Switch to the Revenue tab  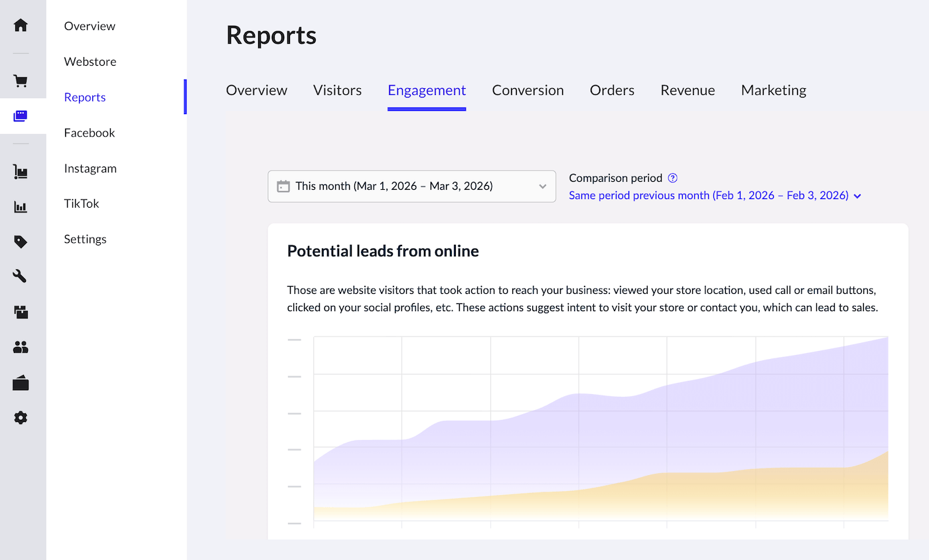click(x=687, y=90)
